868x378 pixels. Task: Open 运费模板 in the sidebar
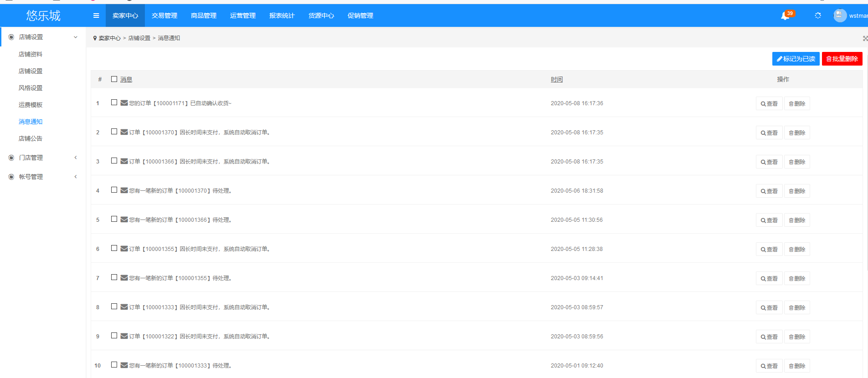[31, 105]
